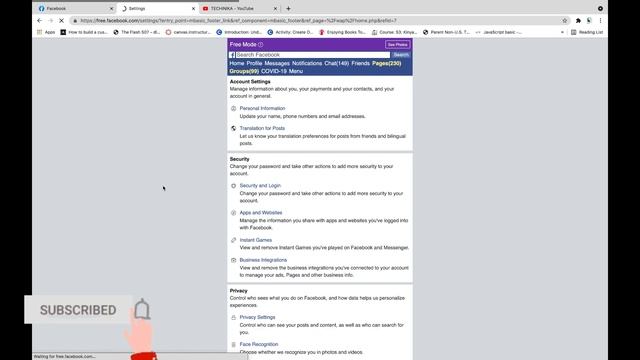
Task: Click the Free Mode info icon
Action: [x=260, y=44]
